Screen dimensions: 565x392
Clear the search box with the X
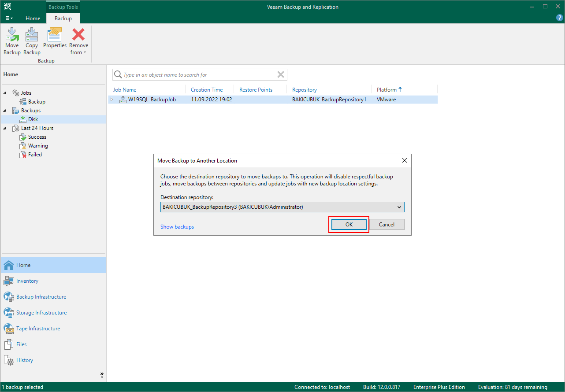(x=280, y=75)
